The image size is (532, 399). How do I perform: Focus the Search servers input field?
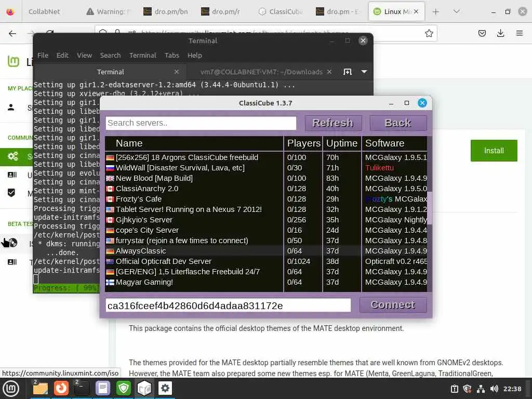(201, 123)
